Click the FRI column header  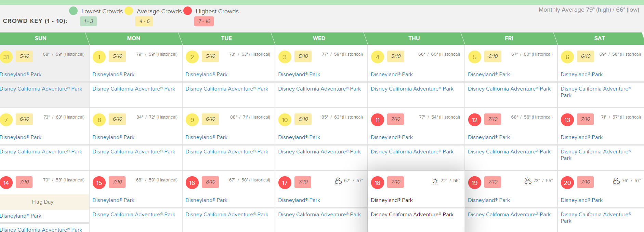509,39
